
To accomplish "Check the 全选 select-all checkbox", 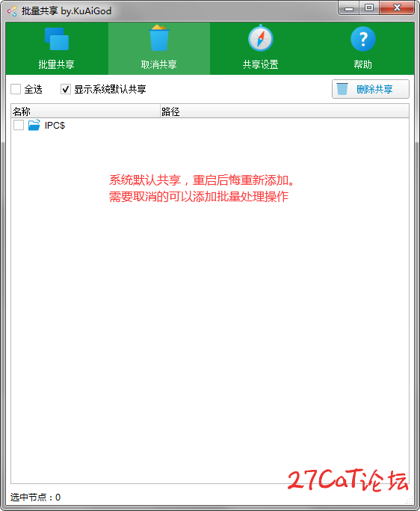I will pos(16,89).
